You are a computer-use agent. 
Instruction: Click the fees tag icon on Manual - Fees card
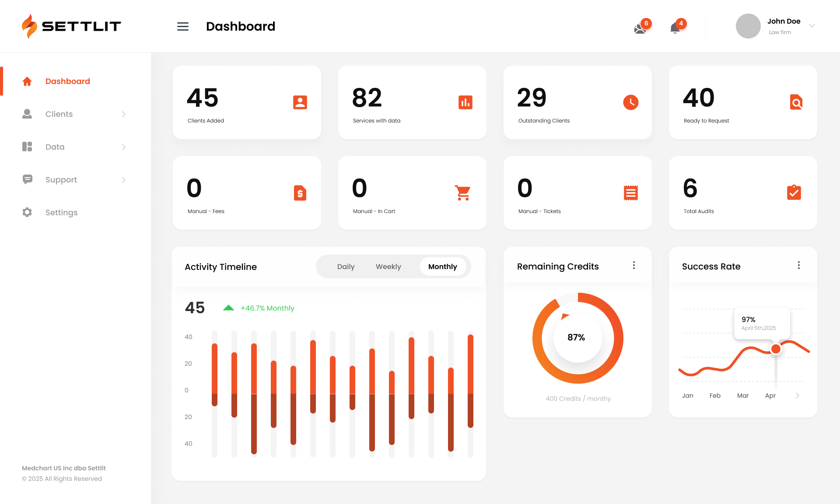click(300, 193)
